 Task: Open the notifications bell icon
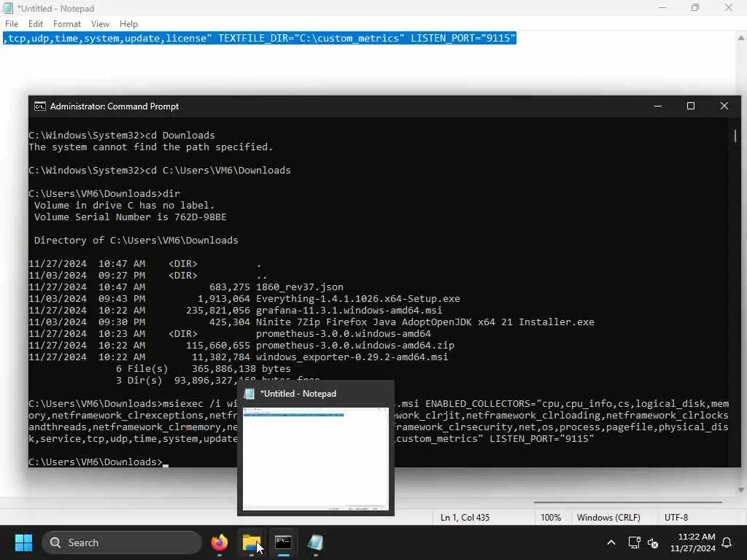coord(727,542)
